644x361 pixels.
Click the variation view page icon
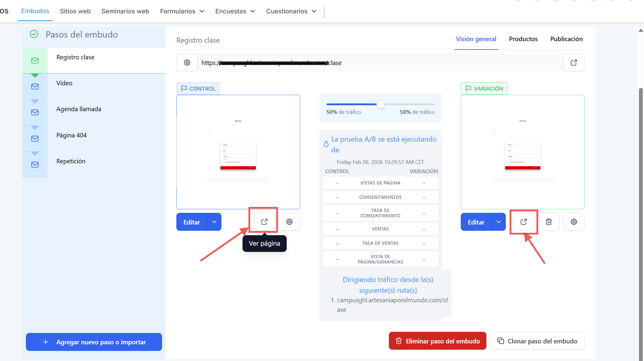523,222
